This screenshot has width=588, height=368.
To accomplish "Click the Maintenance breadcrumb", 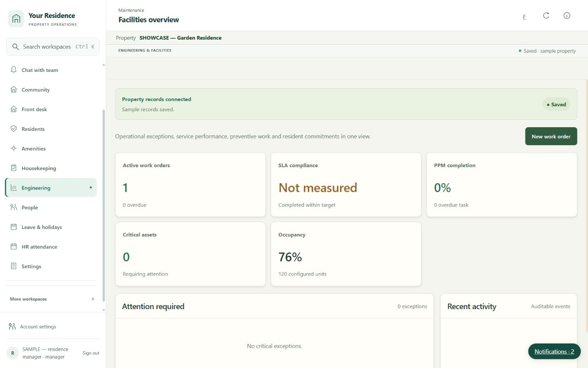I will pos(131,10).
